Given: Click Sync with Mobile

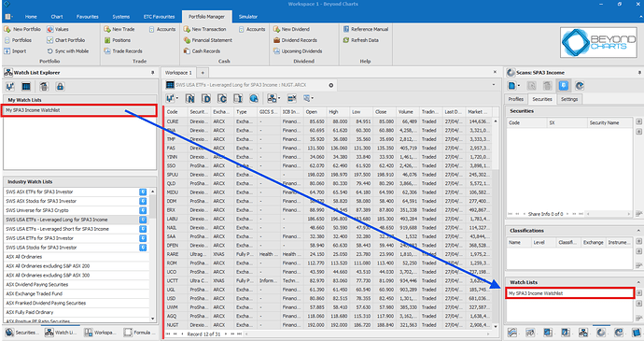Looking at the screenshot, I should pyautogui.click(x=67, y=51).
